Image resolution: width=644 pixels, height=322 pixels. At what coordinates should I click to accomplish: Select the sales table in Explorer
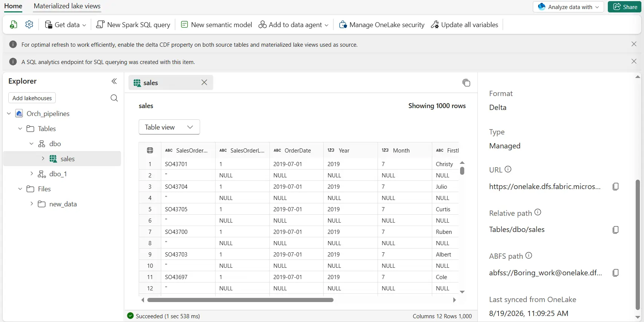pos(62,159)
